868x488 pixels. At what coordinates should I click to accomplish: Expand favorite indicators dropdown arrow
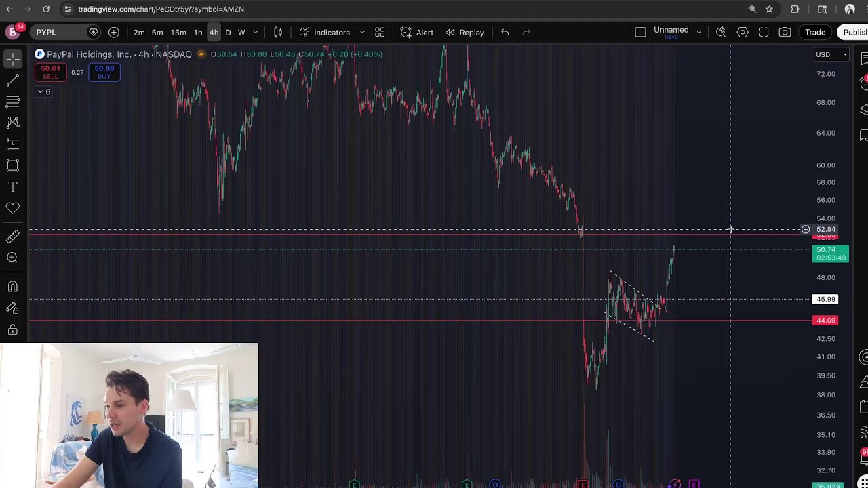(x=362, y=32)
